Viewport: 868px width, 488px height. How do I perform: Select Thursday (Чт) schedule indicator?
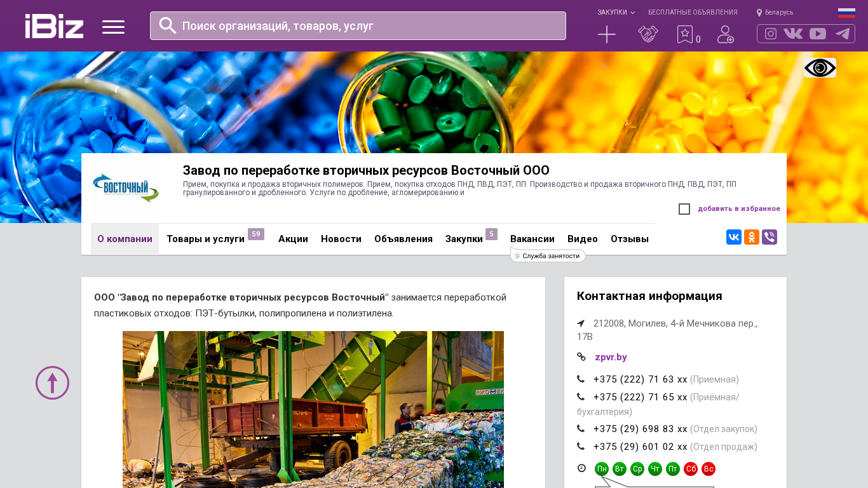click(655, 469)
